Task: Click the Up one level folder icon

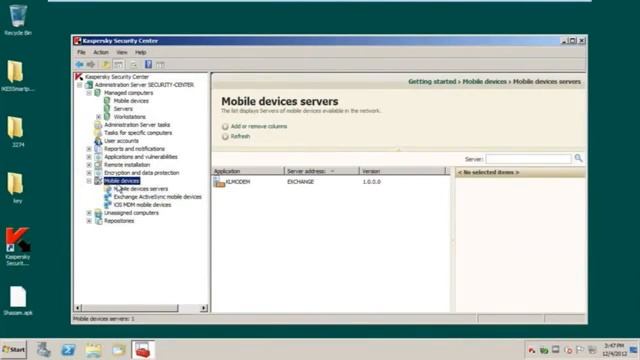Action: tap(106, 64)
